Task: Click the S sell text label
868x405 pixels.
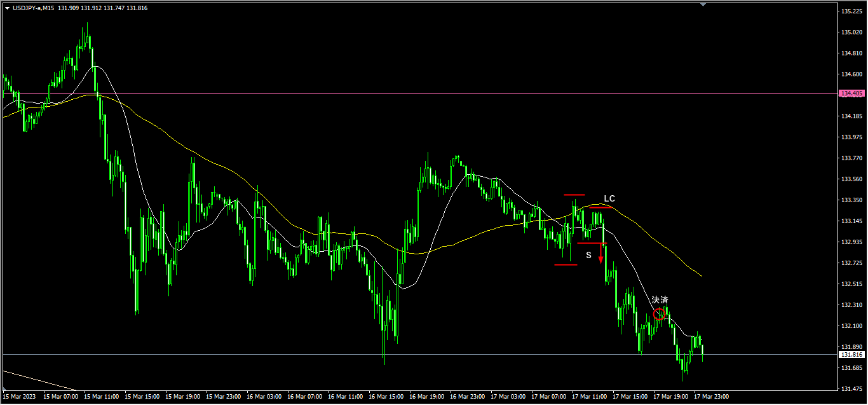Action: pos(588,255)
